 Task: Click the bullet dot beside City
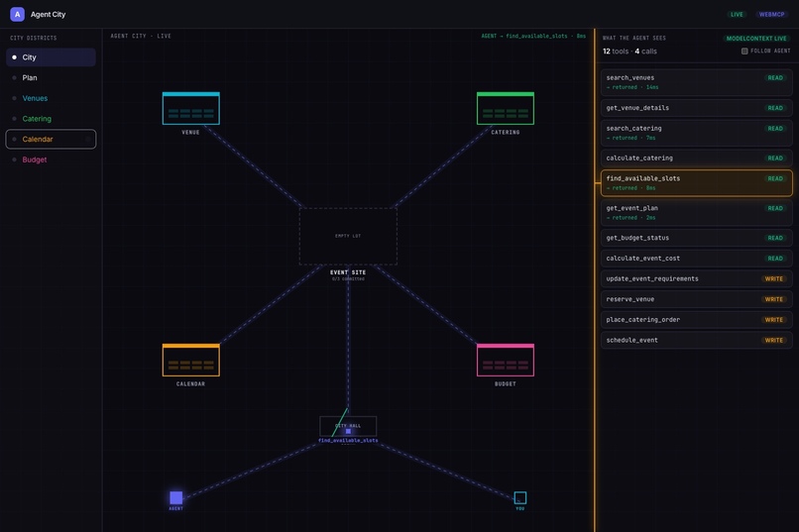(14, 57)
